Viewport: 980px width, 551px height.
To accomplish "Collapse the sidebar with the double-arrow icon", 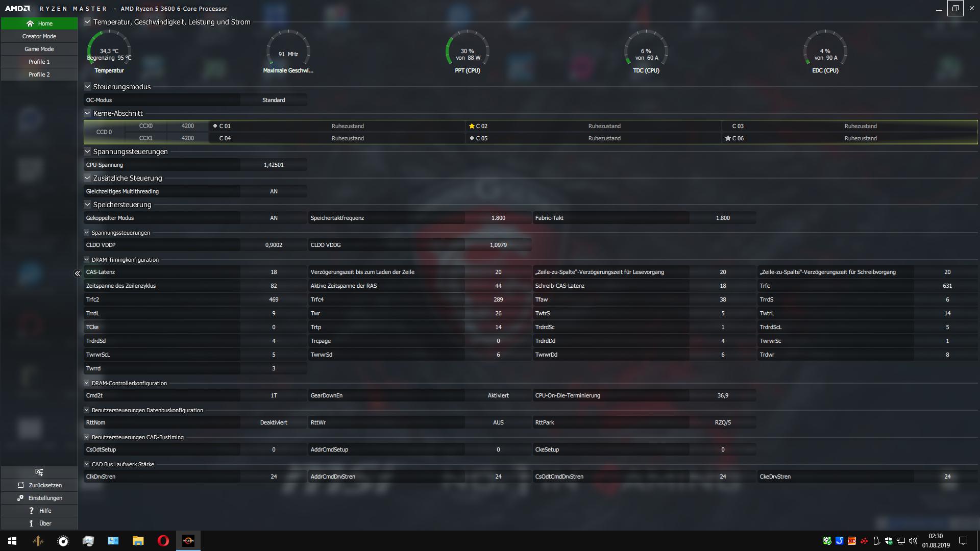I will (x=78, y=273).
